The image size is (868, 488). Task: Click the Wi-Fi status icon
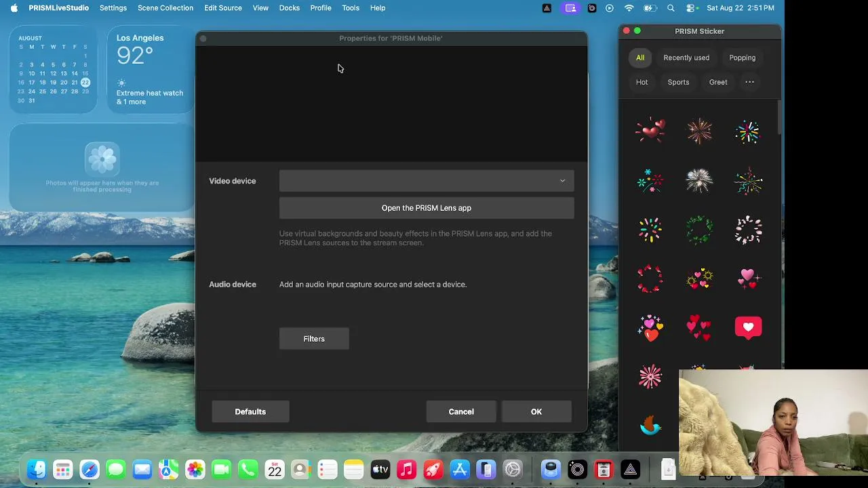point(629,8)
